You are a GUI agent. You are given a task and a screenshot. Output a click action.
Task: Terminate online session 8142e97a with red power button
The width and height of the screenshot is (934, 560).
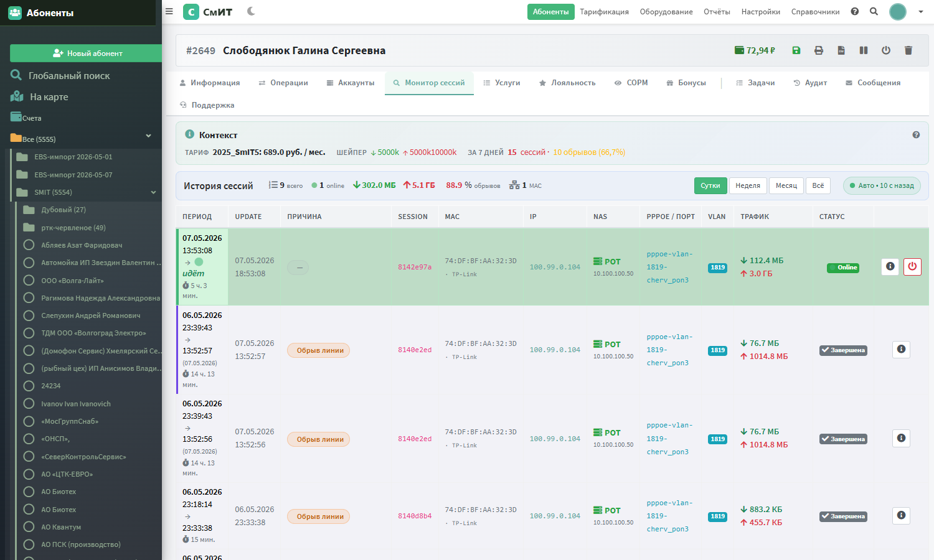click(x=912, y=266)
